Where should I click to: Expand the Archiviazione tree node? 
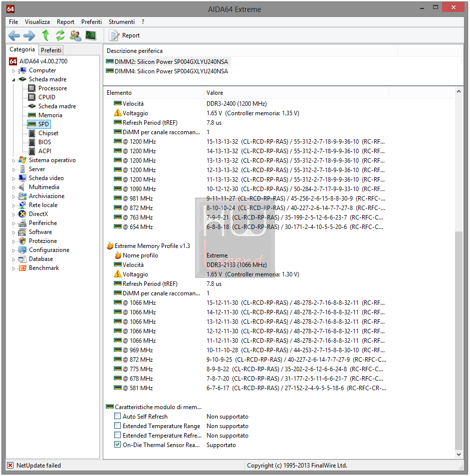pyautogui.click(x=13, y=197)
